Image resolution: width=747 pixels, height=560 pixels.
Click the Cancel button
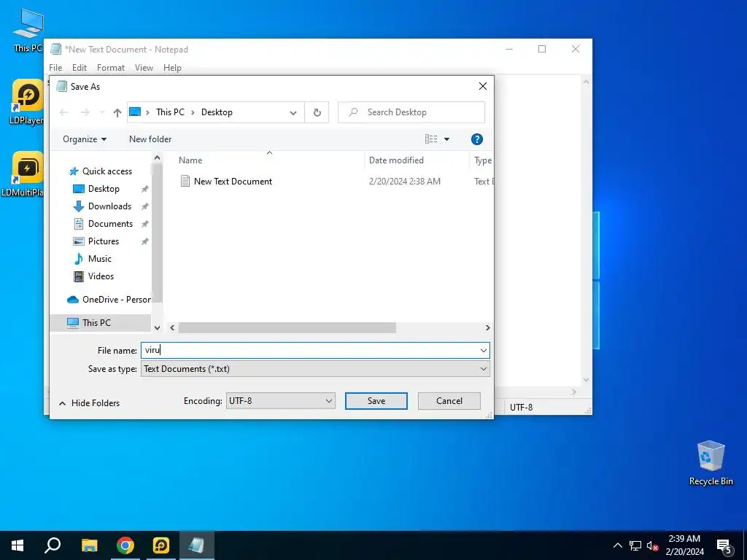[x=449, y=401]
